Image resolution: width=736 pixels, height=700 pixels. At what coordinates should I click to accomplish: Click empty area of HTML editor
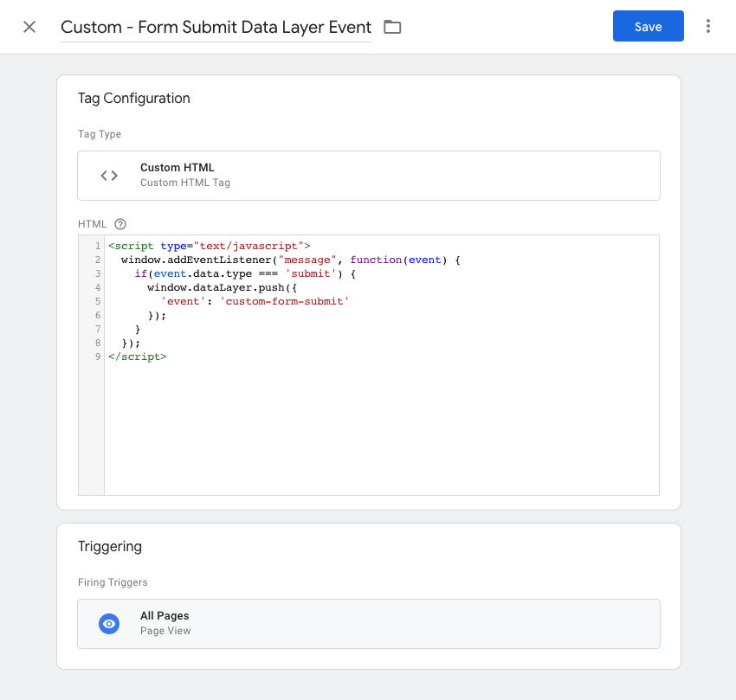click(381, 427)
